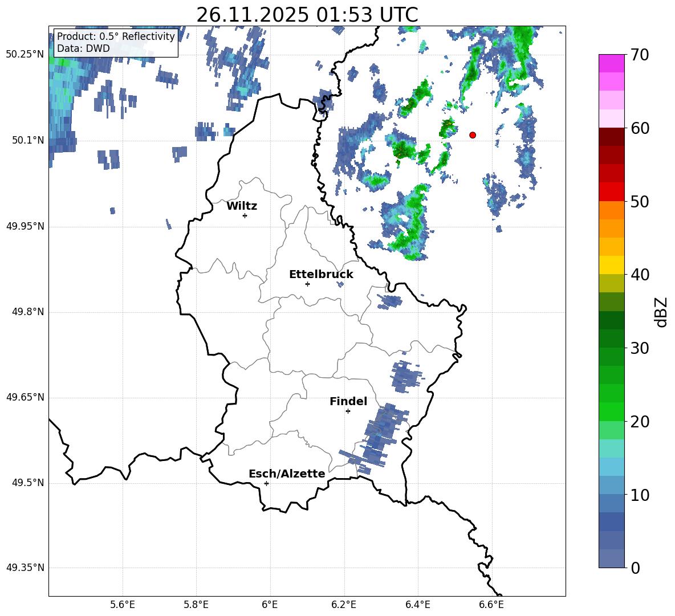Click the 60 tick on colorbar
This screenshot has height=616, width=675.
[x=640, y=128]
